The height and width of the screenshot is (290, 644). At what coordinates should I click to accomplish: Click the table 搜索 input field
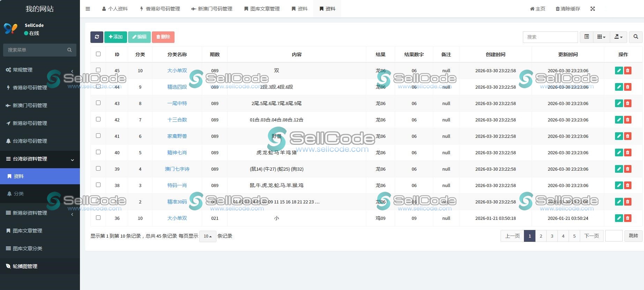coord(550,37)
